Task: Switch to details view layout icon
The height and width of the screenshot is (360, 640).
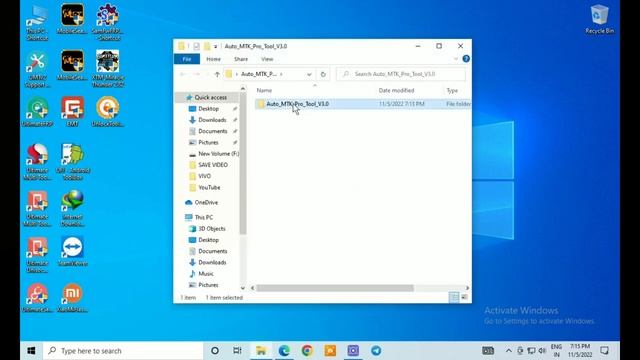Action: click(x=454, y=297)
